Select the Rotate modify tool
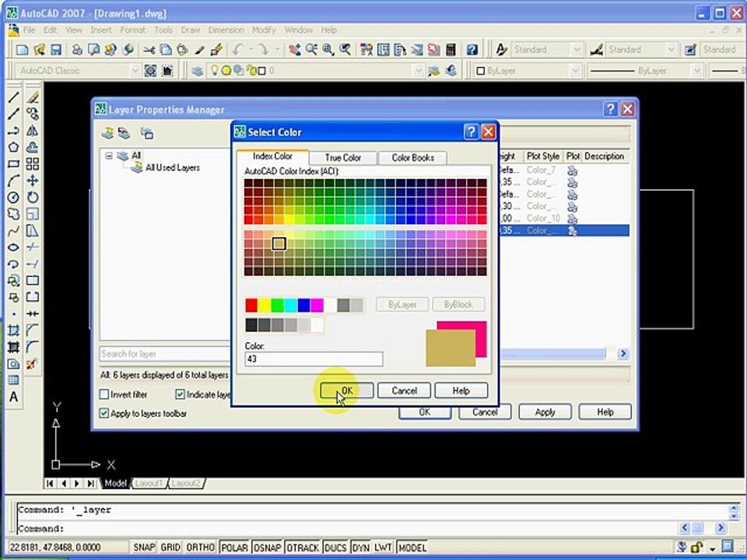This screenshot has height=560, width=747. coord(33,197)
